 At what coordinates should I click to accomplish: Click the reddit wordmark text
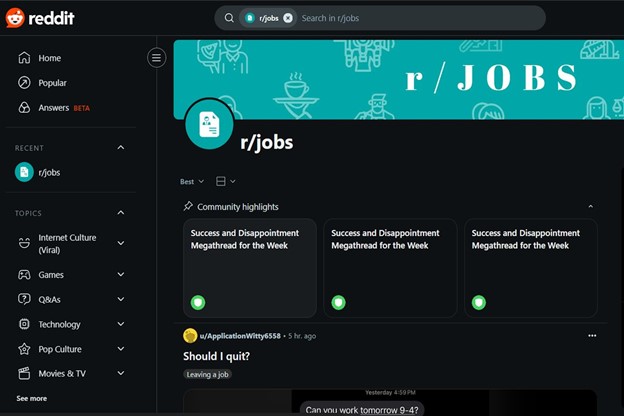point(51,18)
